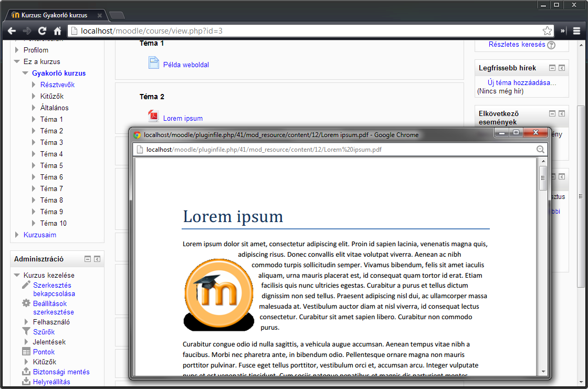Viewport: 588px width, 389px height.
Task: Click the grid icon beside Pontok
Action: click(26, 352)
